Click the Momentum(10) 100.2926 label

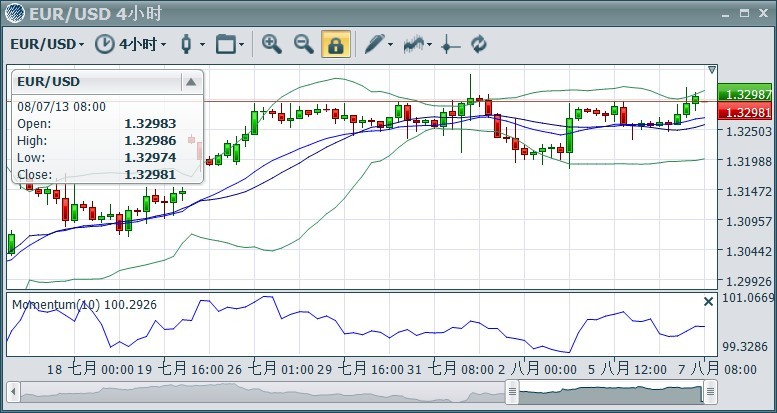84,304
